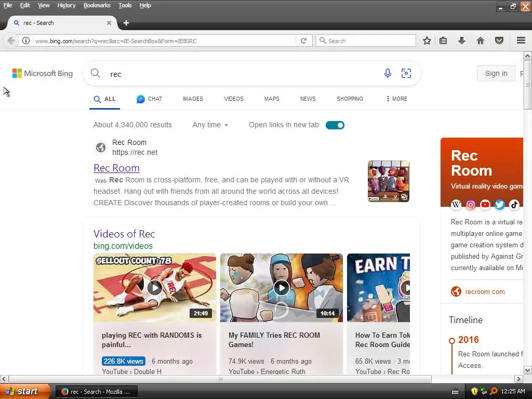Open the 'How To Earn Tok' video thumbnail

click(379, 288)
